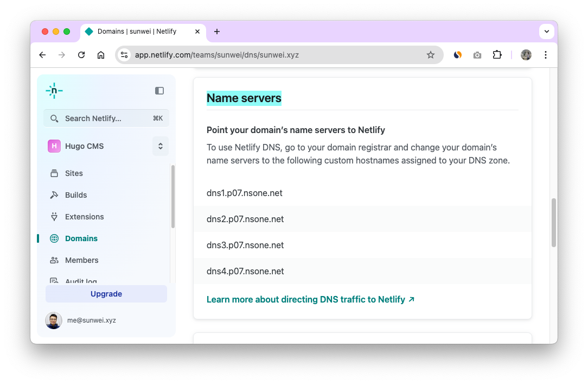Open site information icon in address bar
The width and height of the screenshot is (588, 384).
click(124, 55)
